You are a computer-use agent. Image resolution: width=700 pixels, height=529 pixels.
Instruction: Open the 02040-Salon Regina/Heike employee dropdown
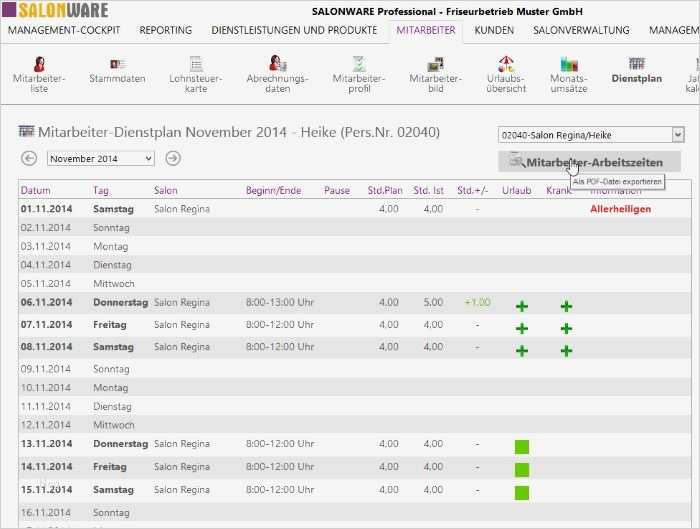click(x=591, y=135)
